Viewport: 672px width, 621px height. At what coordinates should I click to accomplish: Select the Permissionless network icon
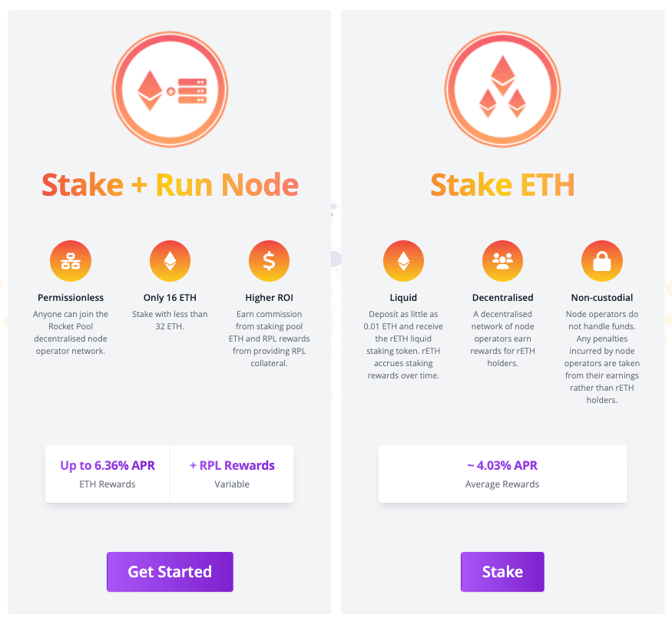click(x=71, y=261)
